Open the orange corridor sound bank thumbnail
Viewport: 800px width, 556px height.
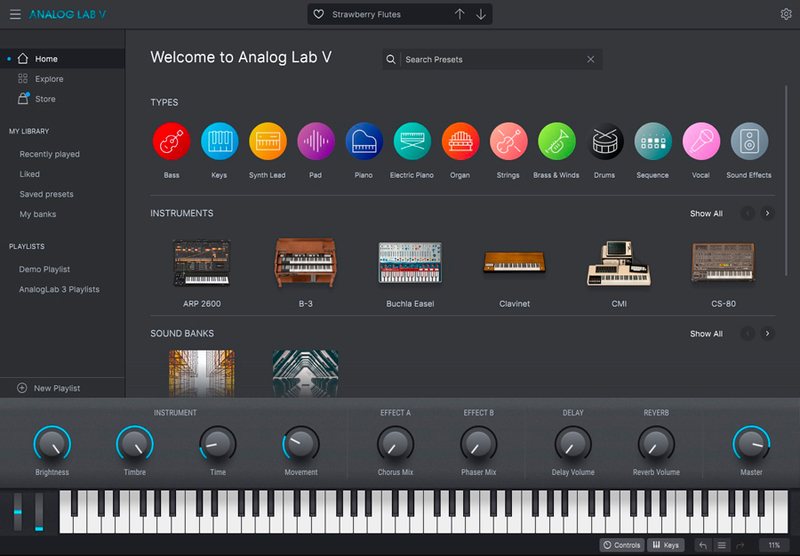click(x=202, y=373)
